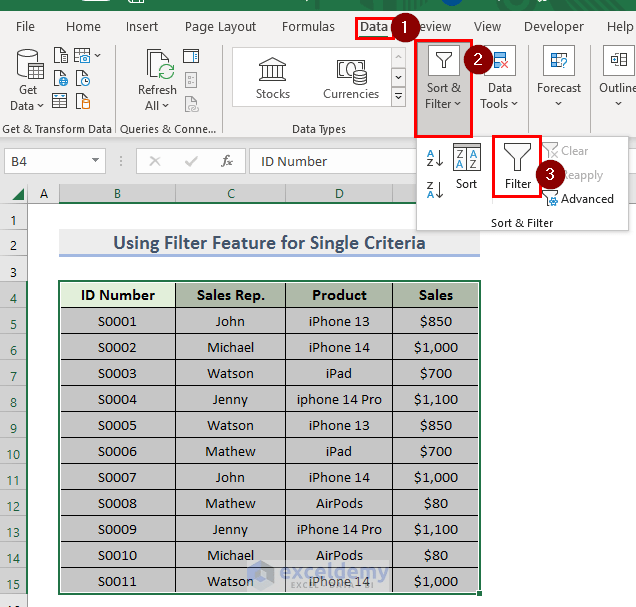Select column C header
The height and width of the screenshot is (607, 636).
pyautogui.click(x=230, y=194)
